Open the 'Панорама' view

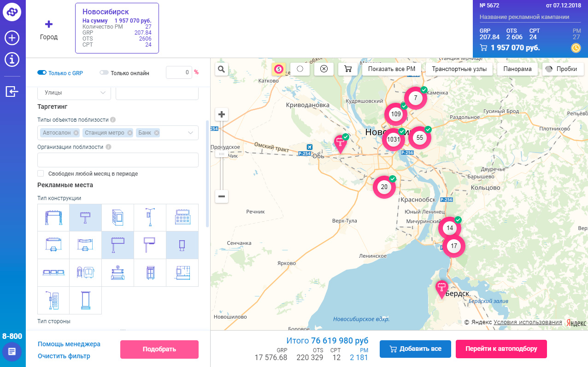(517, 69)
